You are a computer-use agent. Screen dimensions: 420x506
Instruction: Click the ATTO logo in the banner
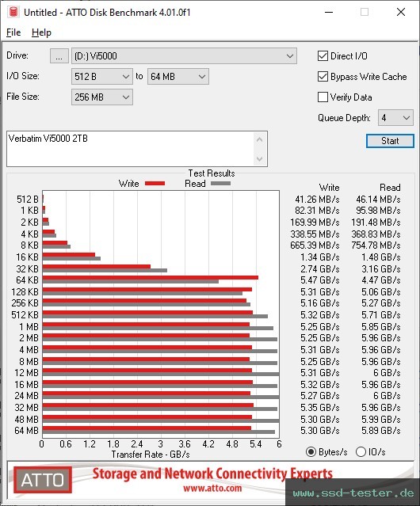pos(43,480)
